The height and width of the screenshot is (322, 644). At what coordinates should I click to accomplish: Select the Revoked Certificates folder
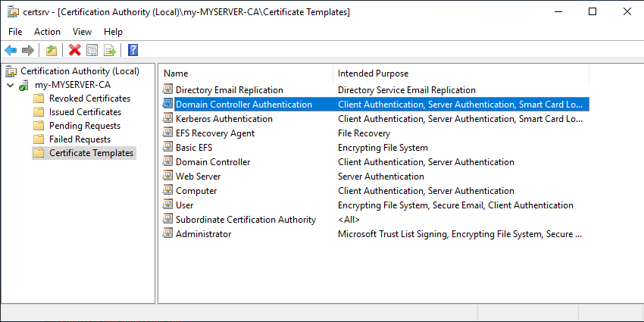(89, 98)
